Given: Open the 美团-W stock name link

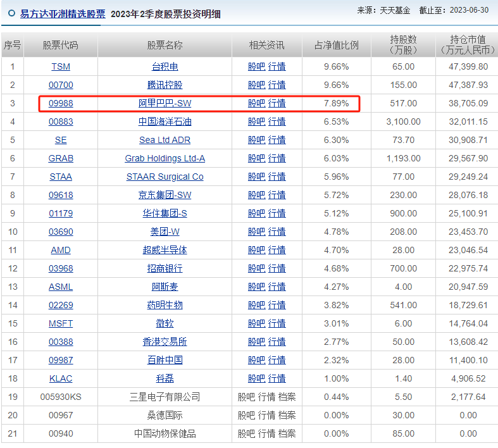Looking at the screenshot, I should 165,232.
